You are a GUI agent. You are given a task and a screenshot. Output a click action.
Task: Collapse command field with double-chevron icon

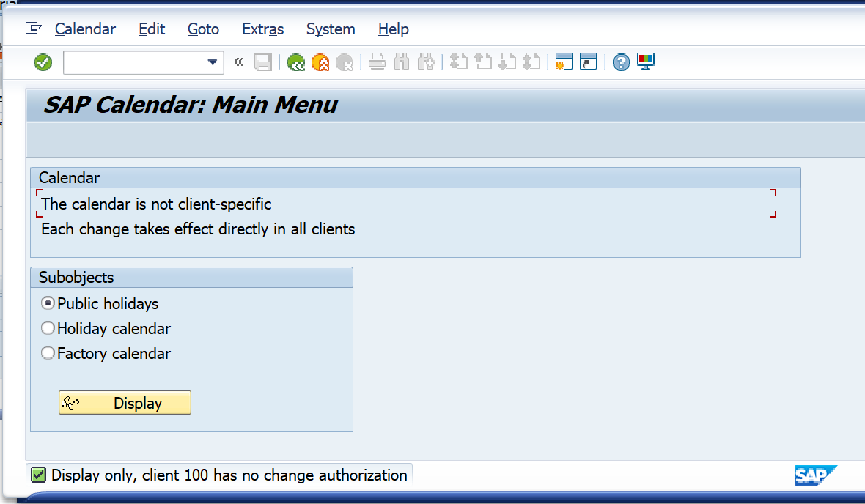tap(238, 62)
